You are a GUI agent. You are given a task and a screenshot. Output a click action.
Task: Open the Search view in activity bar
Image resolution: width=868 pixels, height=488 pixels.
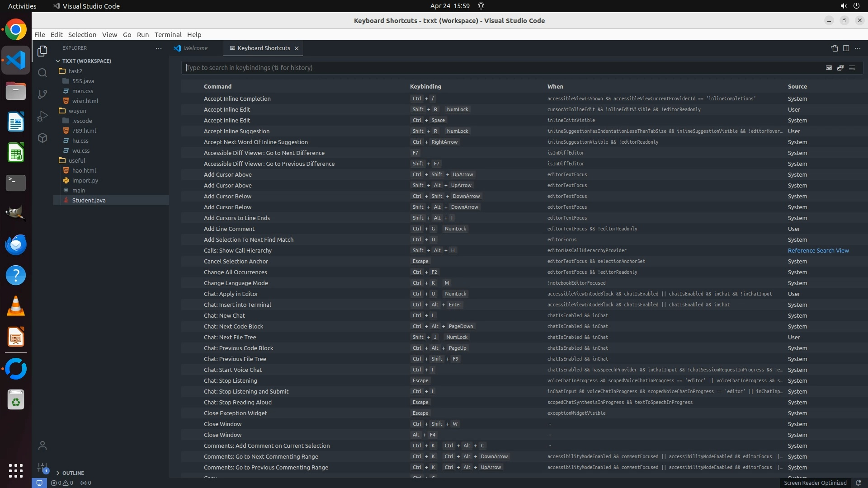point(42,73)
